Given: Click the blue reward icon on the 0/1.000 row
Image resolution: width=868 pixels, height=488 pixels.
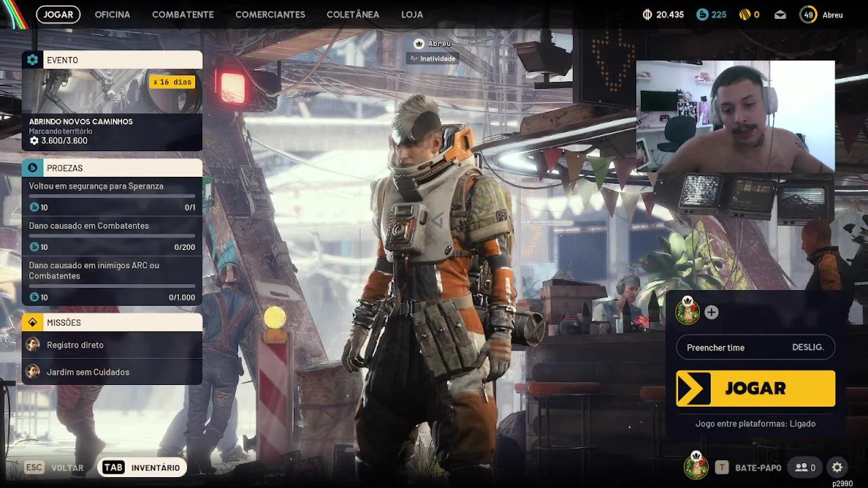Looking at the screenshot, I should (35, 297).
